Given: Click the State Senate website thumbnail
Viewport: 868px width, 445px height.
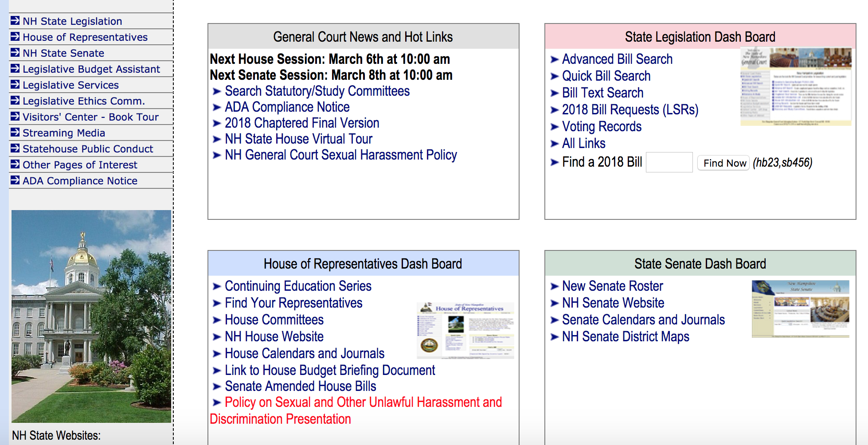Looking at the screenshot, I should [800, 309].
